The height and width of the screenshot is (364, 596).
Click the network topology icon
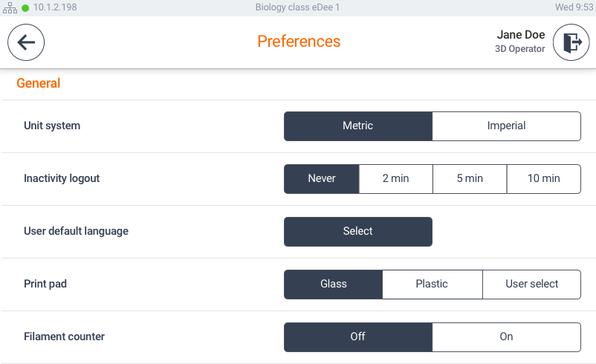(10, 7)
